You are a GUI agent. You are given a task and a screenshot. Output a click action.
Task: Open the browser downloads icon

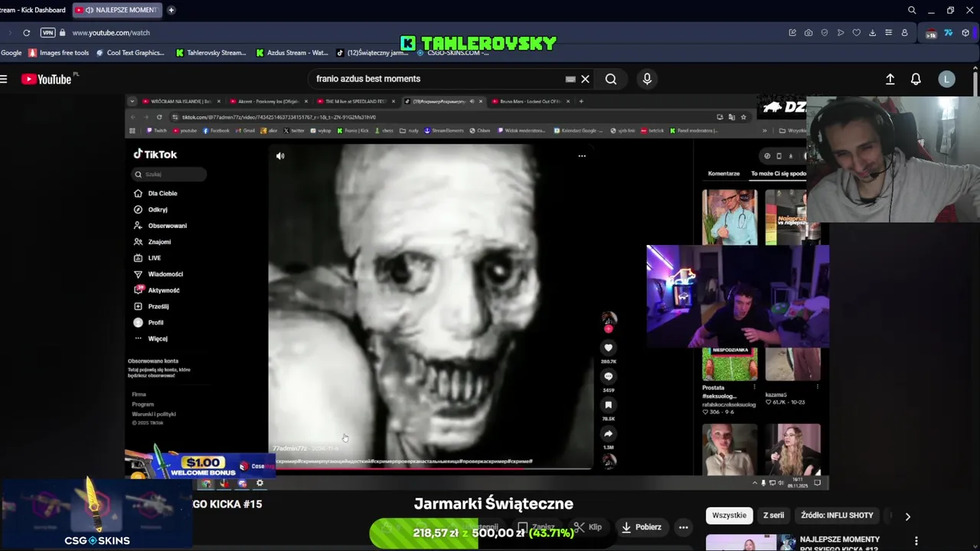872,33
